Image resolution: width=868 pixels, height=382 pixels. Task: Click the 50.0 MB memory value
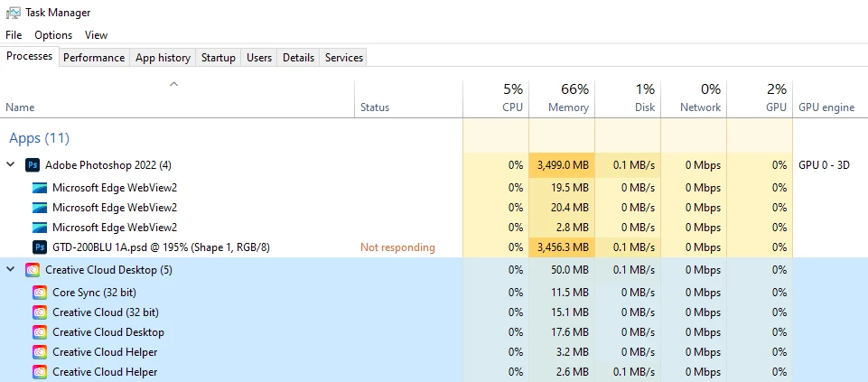[x=570, y=270]
